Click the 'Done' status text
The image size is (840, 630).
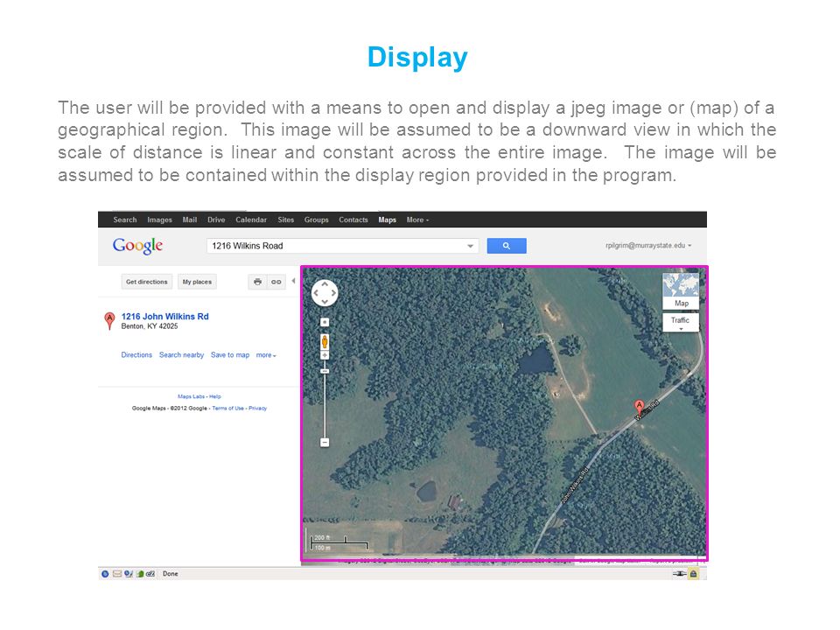(x=171, y=574)
